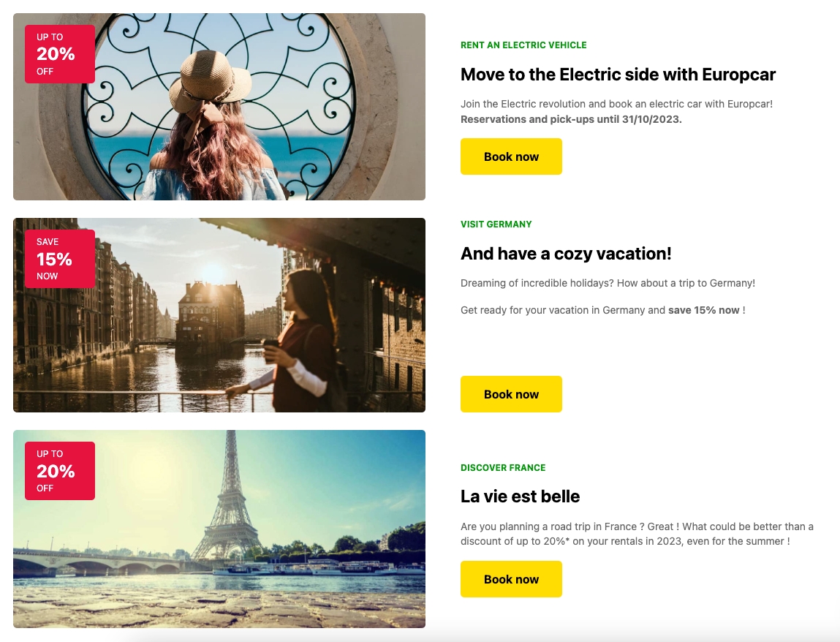840x642 pixels.
Task: Click the 'Reservations and pick-ups until 31/10/2023' text
Action: pyautogui.click(x=571, y=119)
